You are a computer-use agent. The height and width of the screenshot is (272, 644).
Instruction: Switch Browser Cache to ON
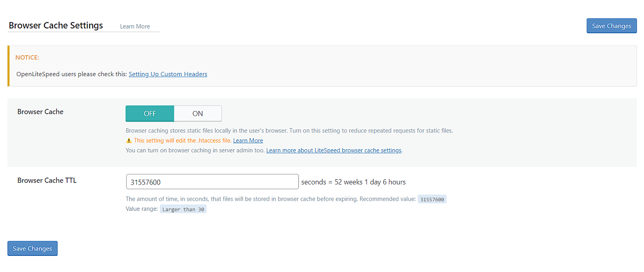[x=197, y=113]
